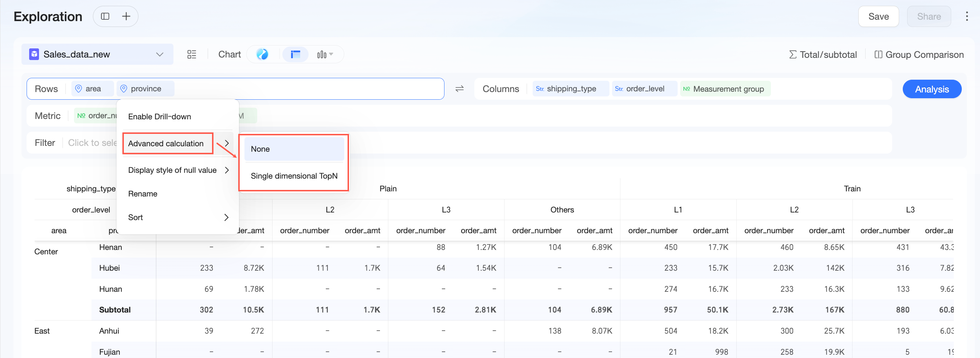Click the Exploration page title
Image resolution: width=980 pixels, height=358 pixels.
point(48,16)
